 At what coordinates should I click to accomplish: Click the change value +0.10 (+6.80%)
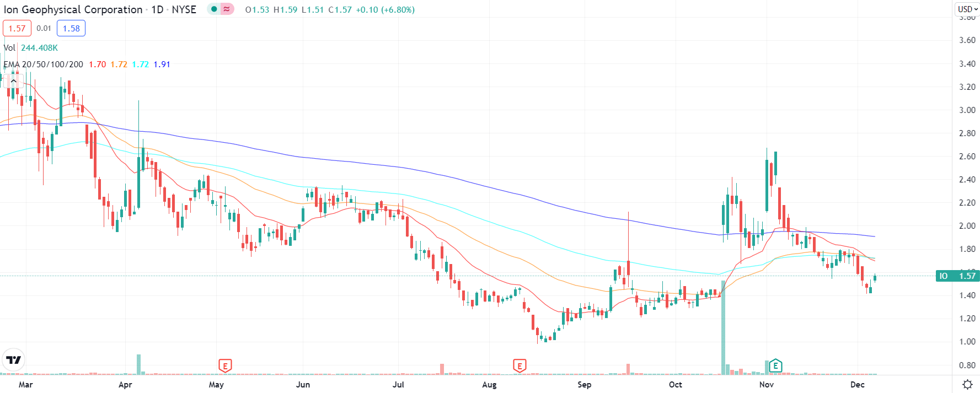(385, 10)
